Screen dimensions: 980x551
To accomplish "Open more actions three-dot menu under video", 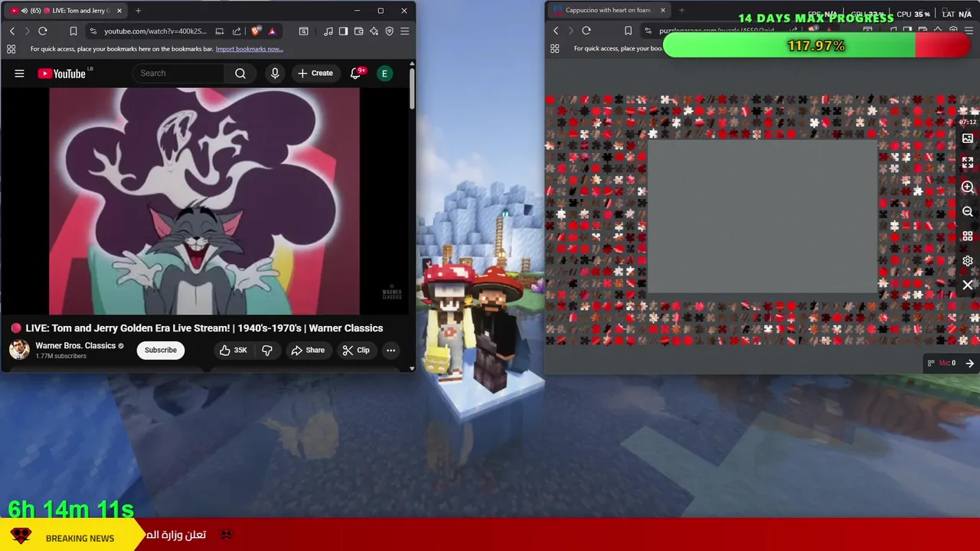I will pyautogui.click(x=390, y=350).
